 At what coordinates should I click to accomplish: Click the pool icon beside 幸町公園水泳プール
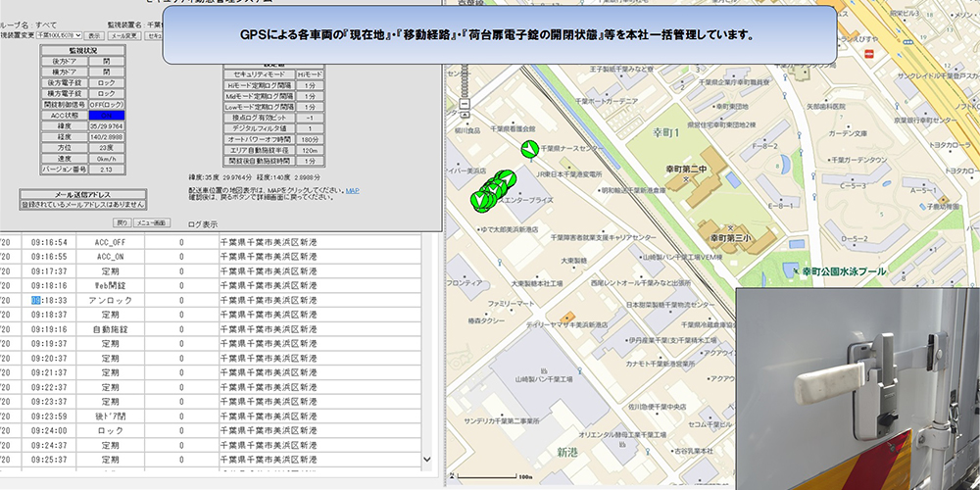point(795,271)
